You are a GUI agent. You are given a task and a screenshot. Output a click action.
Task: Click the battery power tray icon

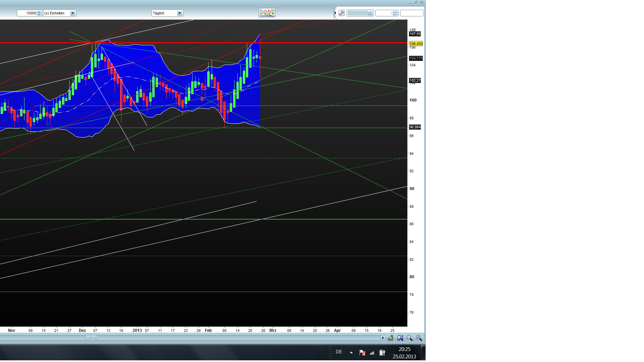click(x=382, y=352)
